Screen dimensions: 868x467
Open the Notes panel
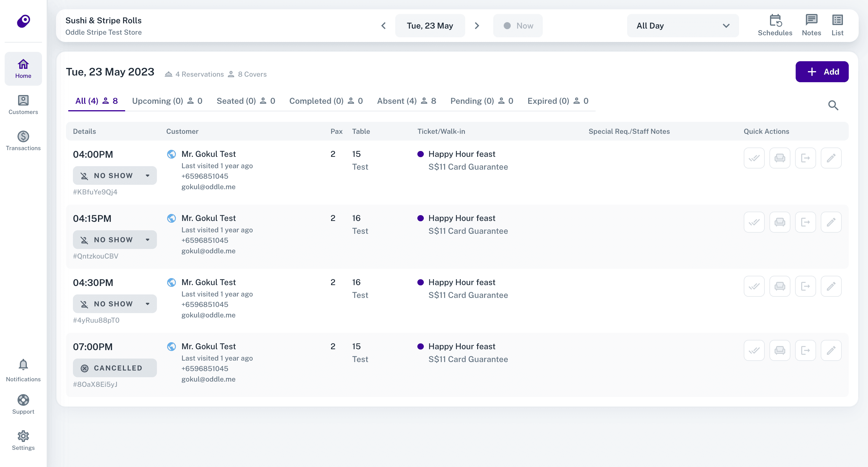click(x=811, y=25)
